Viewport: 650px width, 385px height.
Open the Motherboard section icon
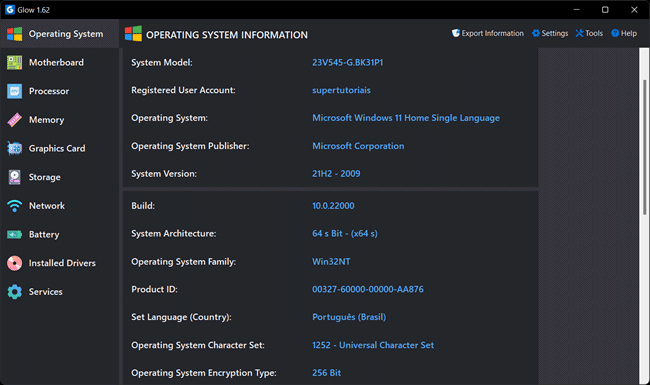click(x=15, y=63)
